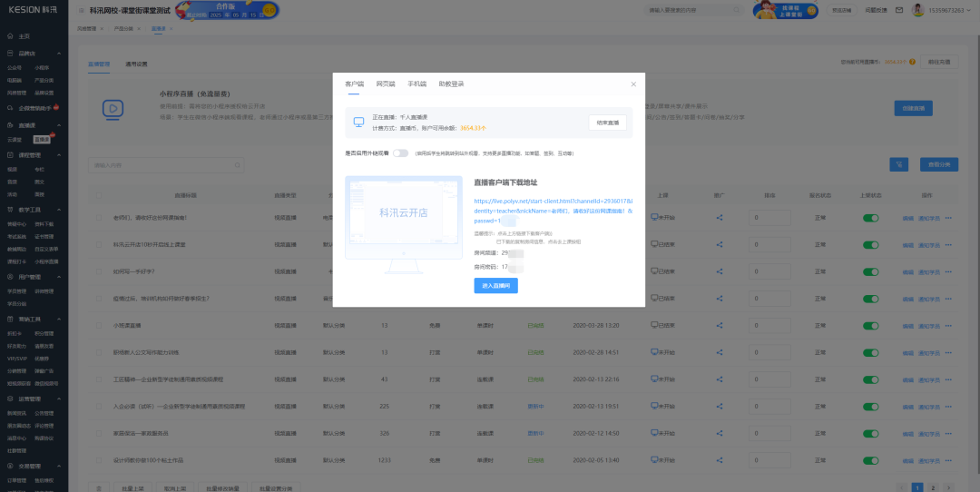Viewport: 980px width, 492px height.
Task: Close the live stream dialog with X
Action: tap(633, 84)
